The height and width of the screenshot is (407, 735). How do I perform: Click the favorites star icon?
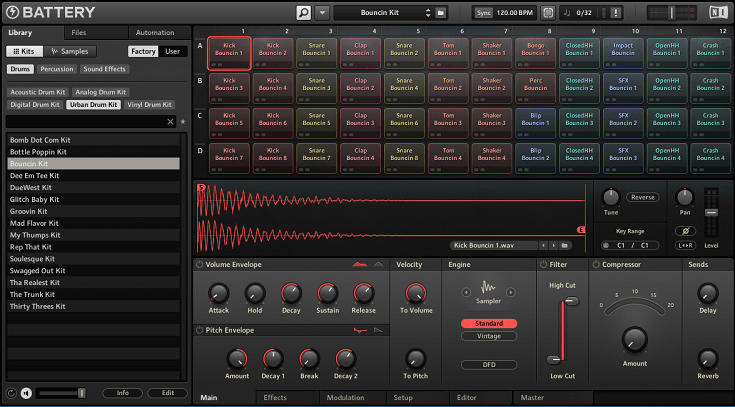(183, 121)
